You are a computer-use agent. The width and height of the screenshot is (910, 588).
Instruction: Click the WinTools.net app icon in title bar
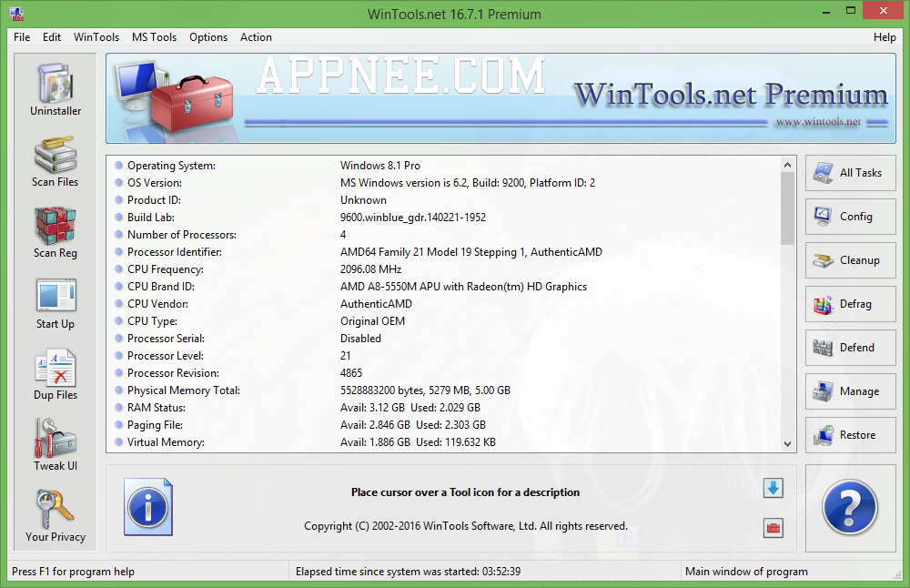tap(16, 14)
